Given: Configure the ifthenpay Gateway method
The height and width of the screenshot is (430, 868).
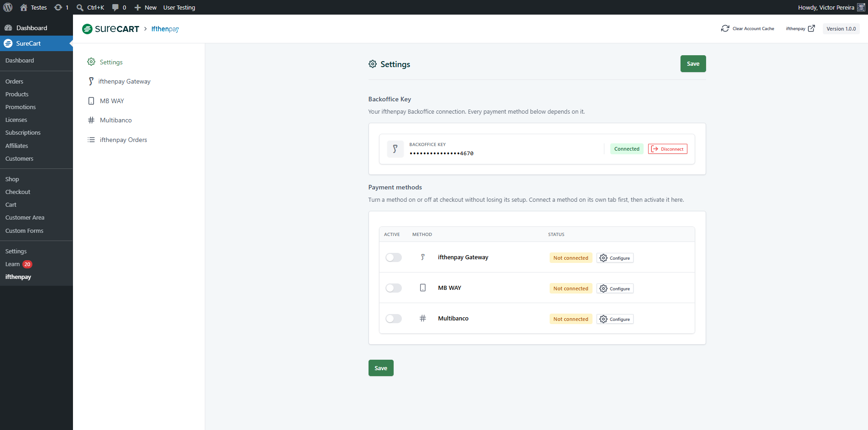Looking at the screenshot, I should click(615, 258).
